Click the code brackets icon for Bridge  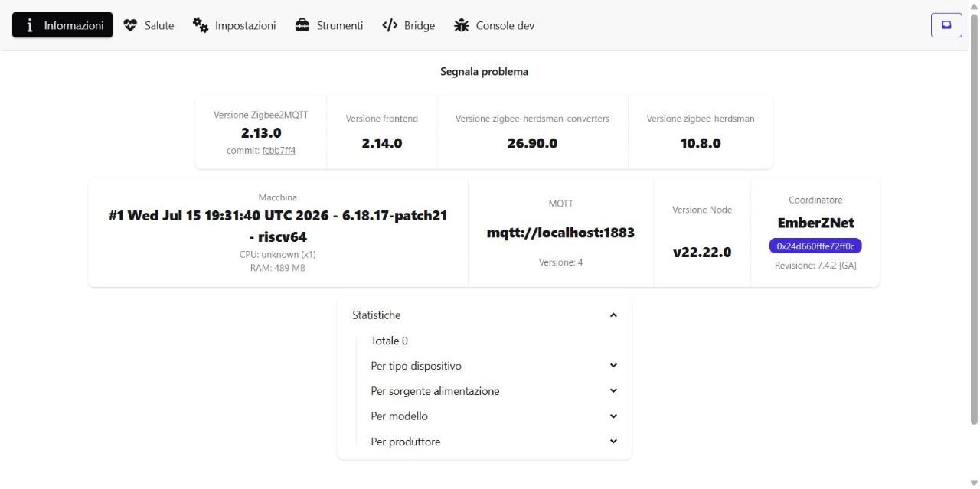[390, 25]
